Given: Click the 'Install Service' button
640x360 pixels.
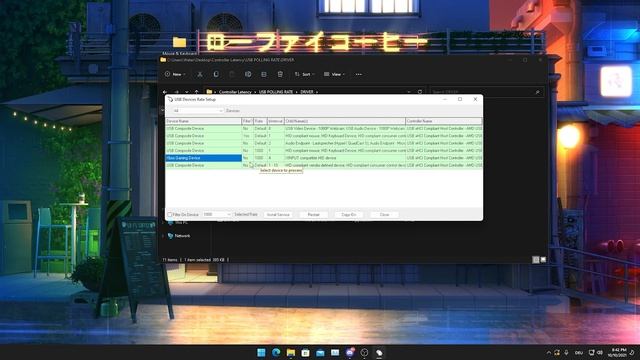Looking at the screenshot, I should [278, 215].
